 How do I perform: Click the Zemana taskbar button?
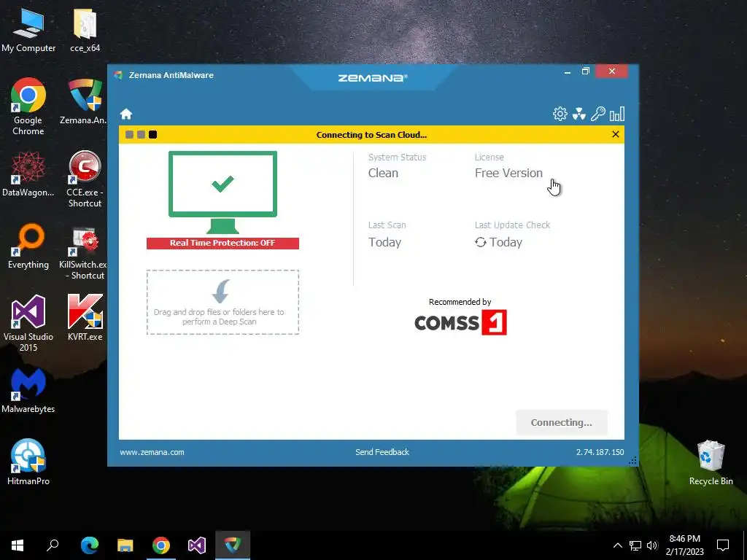tap(233, 545)
